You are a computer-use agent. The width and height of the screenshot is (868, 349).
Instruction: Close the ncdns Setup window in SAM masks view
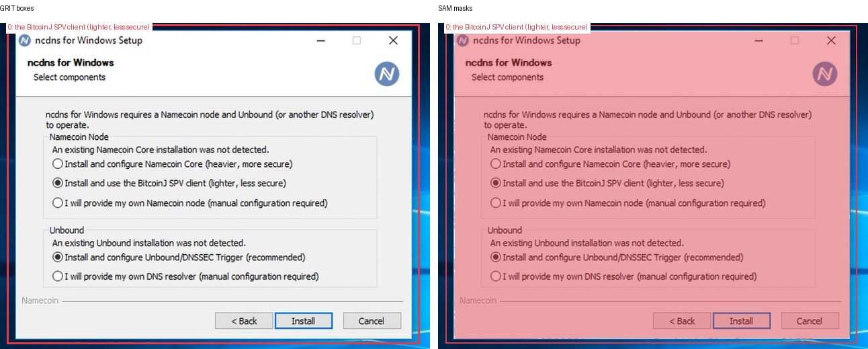[831, 40]
